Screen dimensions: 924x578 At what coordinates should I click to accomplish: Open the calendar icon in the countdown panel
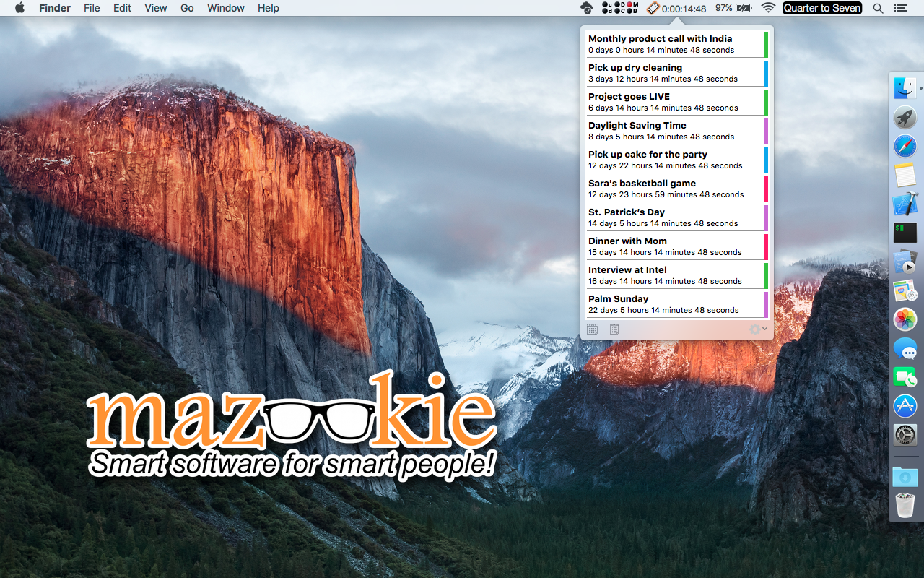tap(593, 329)
